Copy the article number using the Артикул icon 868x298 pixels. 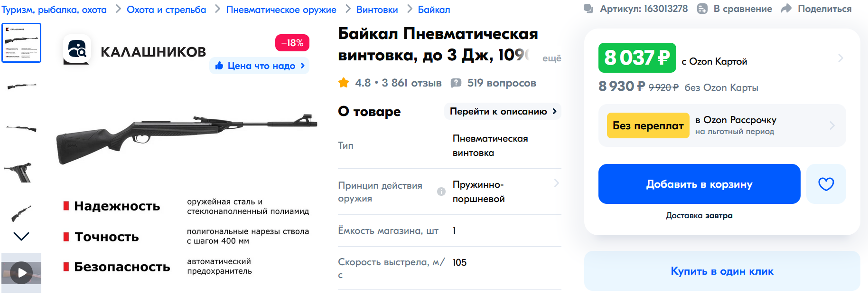point(588,9)
